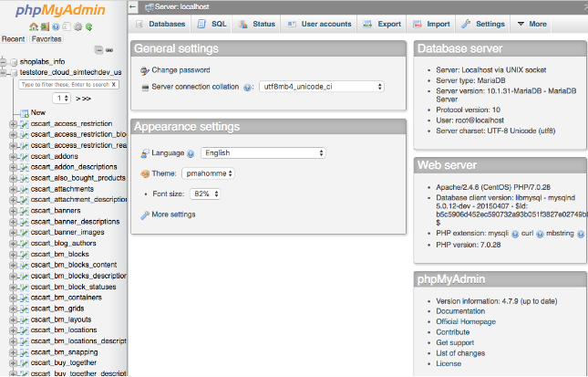This screenshot has height=377, width=588.
Task: Go to next navigation page with >
Action: [x=78, y=99]
